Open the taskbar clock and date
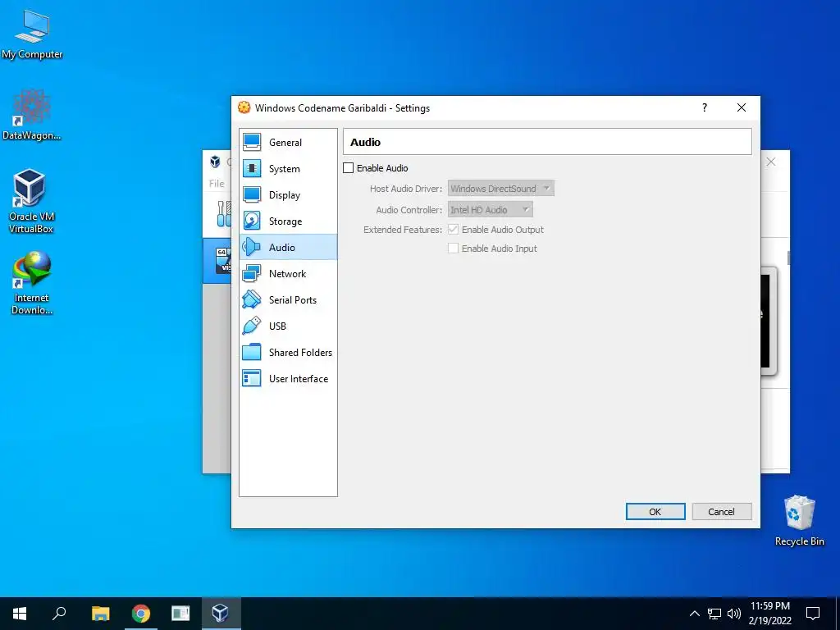 pyautogui.click(x=769, y=614)
